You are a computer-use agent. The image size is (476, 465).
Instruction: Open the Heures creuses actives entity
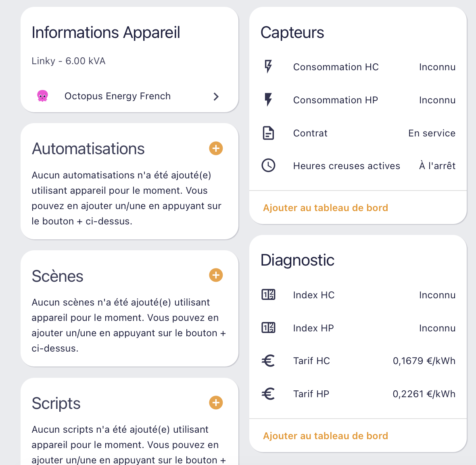(x=347, y=166)
